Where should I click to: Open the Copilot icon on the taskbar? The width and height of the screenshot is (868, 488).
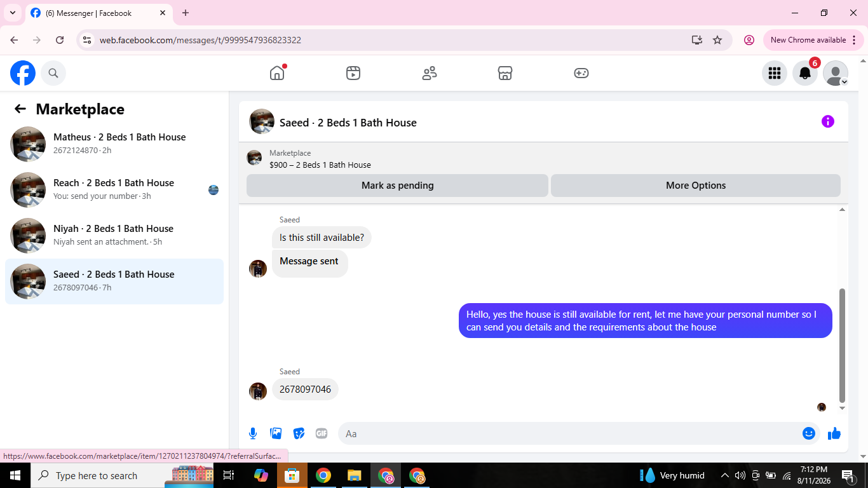coord(261,475)
